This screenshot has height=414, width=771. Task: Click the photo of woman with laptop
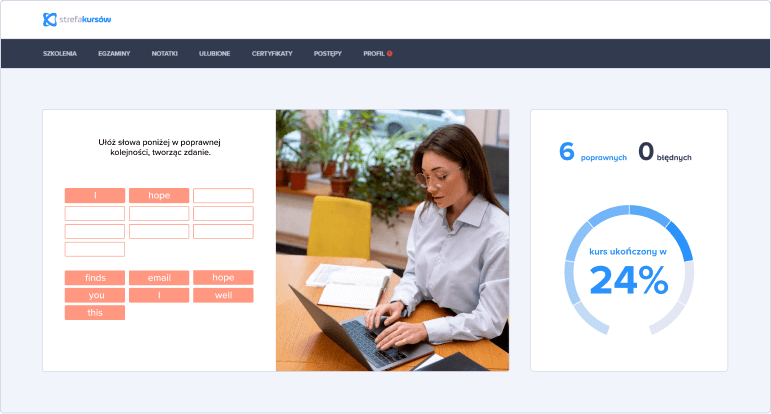(x=392, y=240)
